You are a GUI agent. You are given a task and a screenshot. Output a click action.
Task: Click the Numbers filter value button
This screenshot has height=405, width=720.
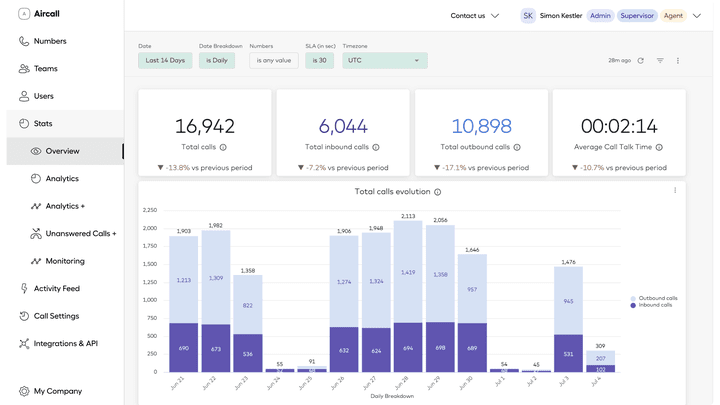click(273, 61)
